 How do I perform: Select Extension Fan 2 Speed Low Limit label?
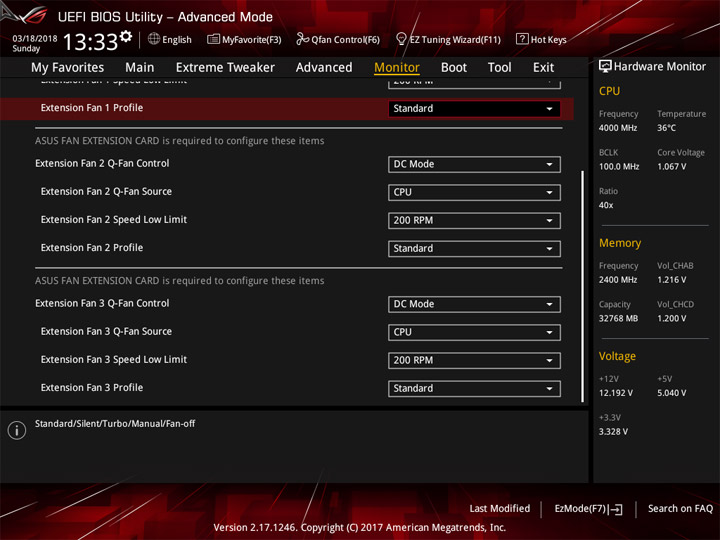click(114, 219)
